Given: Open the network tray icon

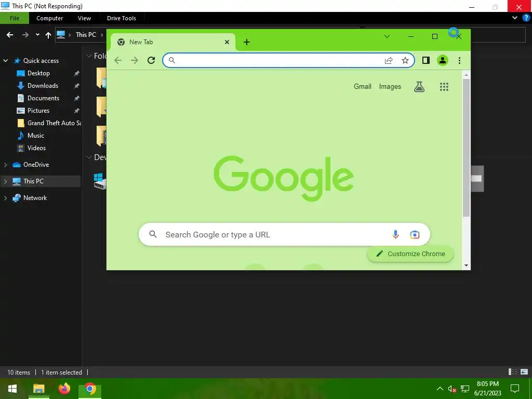Looking at the screenshot, I should (x=465, y=389).
